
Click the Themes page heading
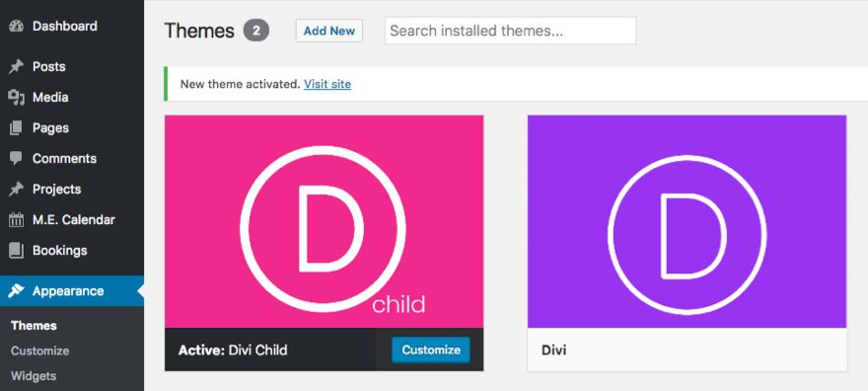[199, 31]
